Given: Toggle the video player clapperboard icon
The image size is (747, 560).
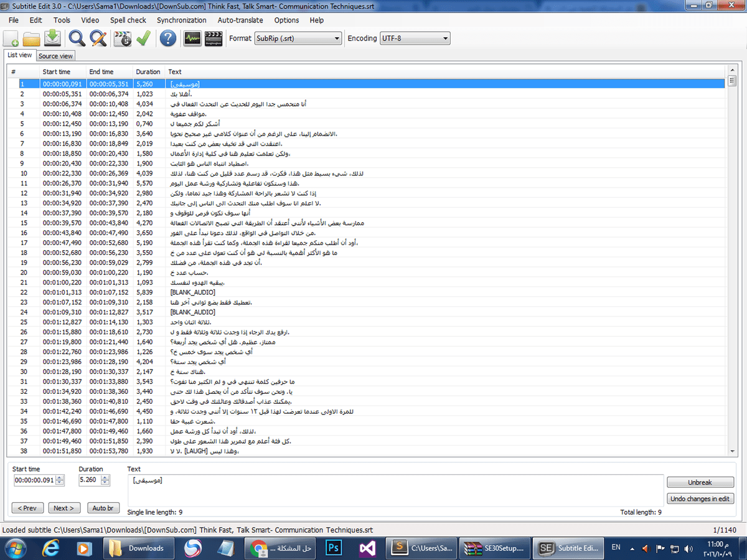Looking at the screenshot, I should click(213, 39).
